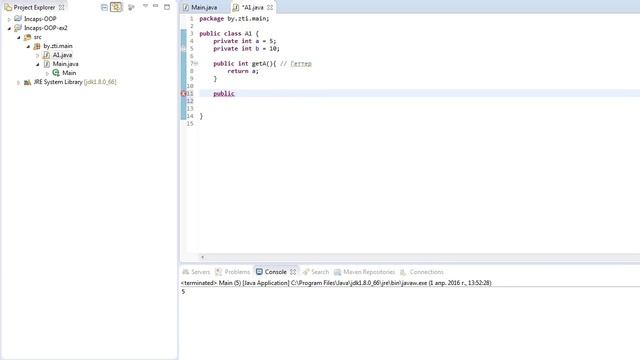Click the Main class icon
Viewport: 640px width, 360px height.
(x=56, y=73)
